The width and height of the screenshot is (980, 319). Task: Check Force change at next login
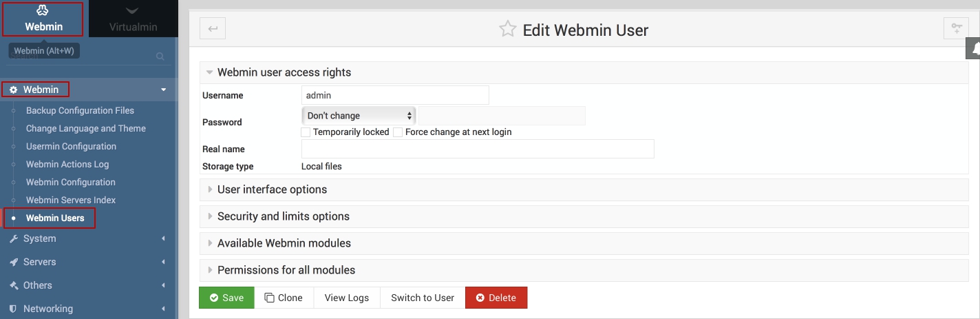click(x=398, y=132)
